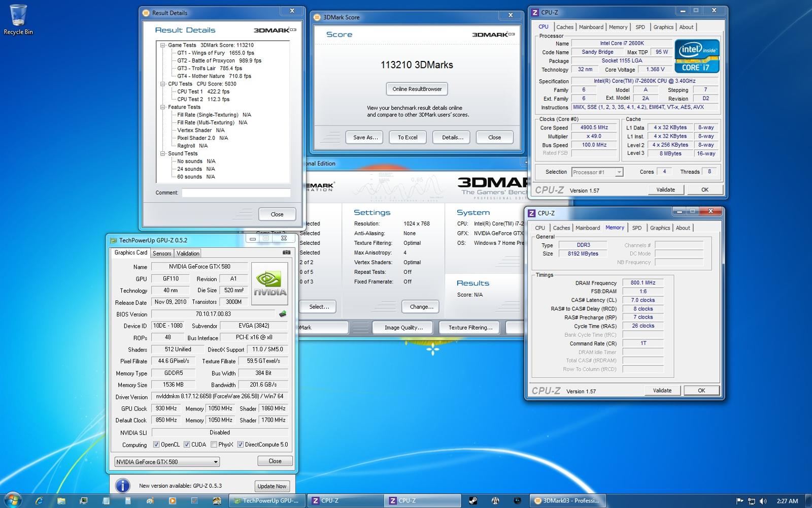Click the To Excel button
The height and width of the screenshot is (508, 812).
(408, 137)
